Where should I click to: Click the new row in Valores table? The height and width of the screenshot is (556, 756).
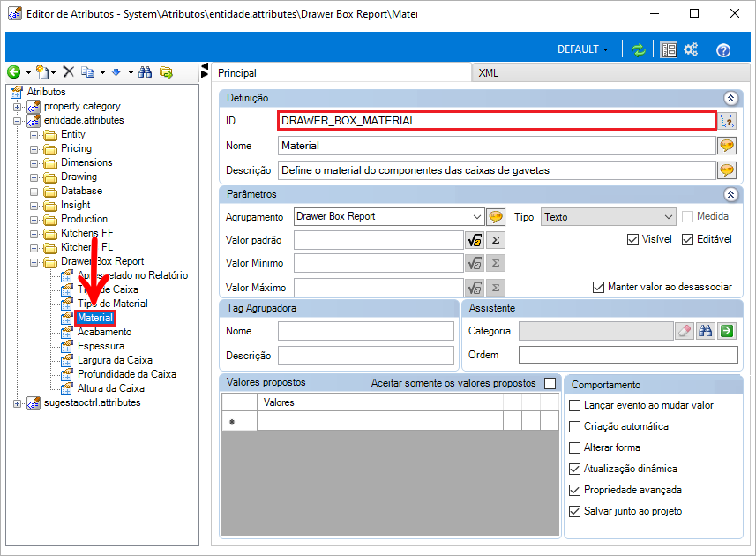point(380,421)
